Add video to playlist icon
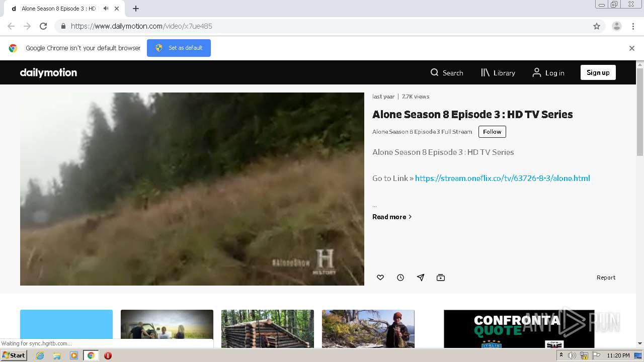This screenshot has width=644, height=362. tap(441, 278)
